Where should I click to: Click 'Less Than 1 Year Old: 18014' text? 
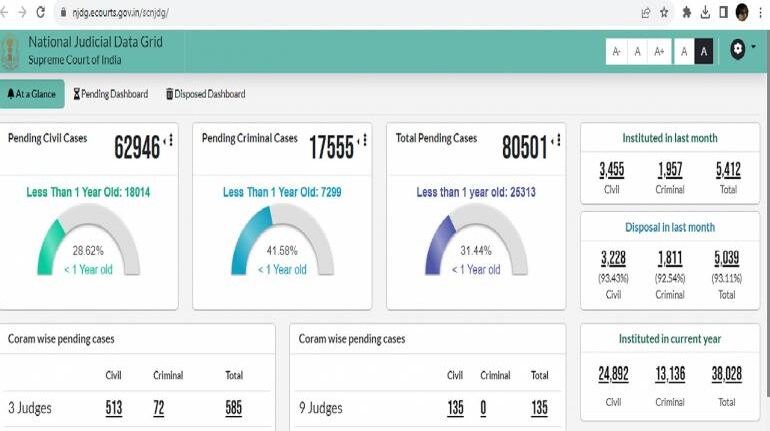[x=88, y=192]
